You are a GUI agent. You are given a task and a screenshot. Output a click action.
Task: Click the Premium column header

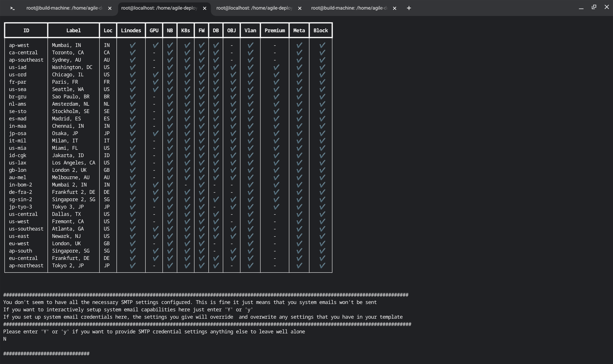click(x=275, y=31)
